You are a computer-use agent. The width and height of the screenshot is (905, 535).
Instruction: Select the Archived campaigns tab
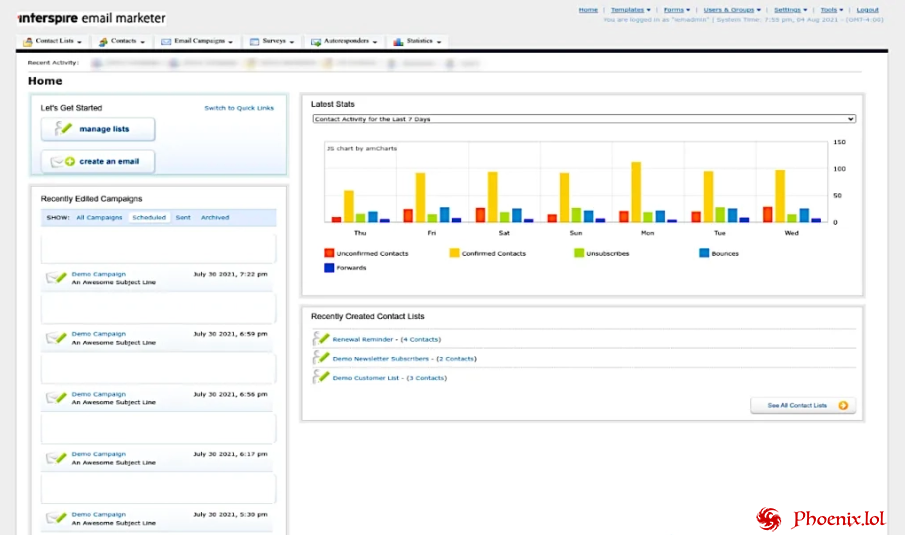click(215, 217)
